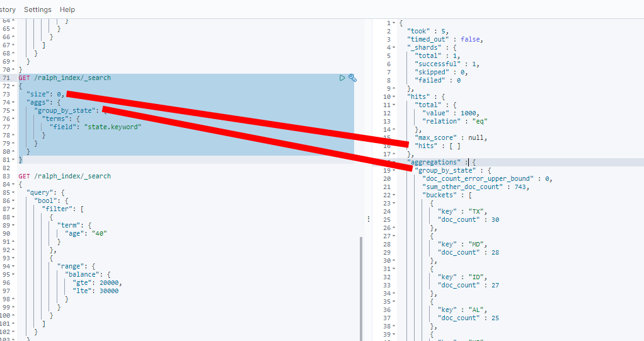Click "took" : 5 in the response
Screen dimensions: 644x341
coord(428,32)
